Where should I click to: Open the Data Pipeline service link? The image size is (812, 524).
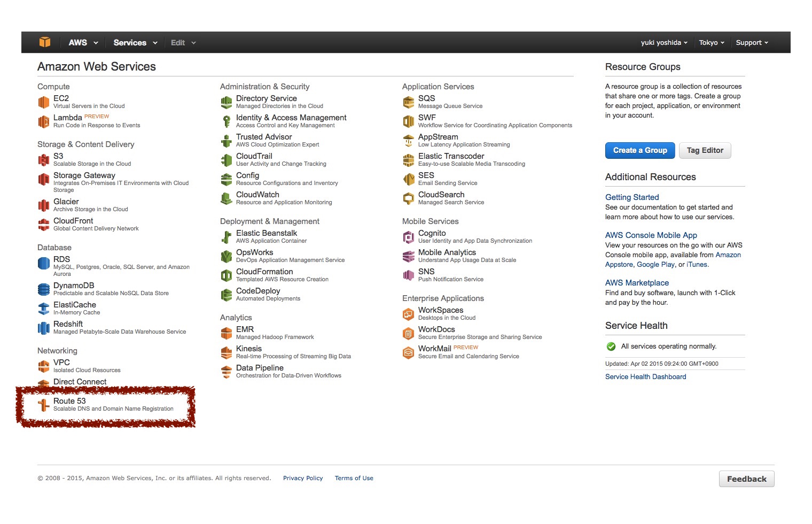pyautogui.click(x=260, y=368)
